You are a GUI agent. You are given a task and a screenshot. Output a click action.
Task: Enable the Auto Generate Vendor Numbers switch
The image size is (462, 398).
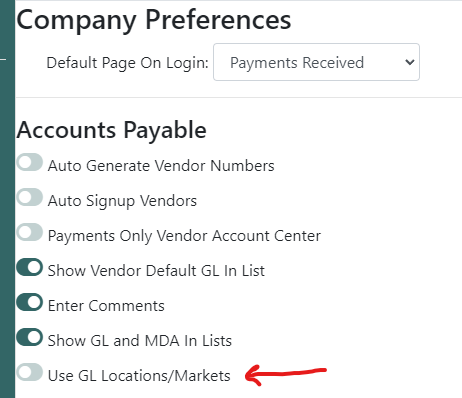(30, 162)
